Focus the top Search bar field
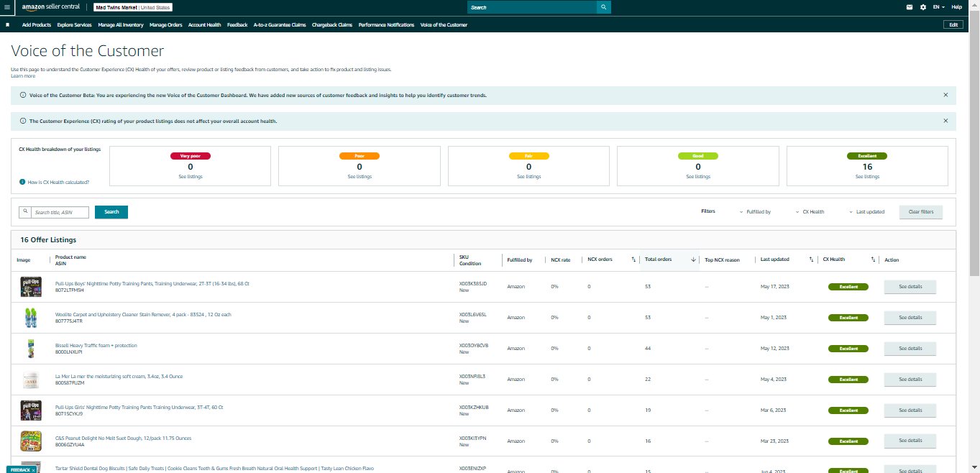This screenshot has width=980, height=473. coord(532,7)
